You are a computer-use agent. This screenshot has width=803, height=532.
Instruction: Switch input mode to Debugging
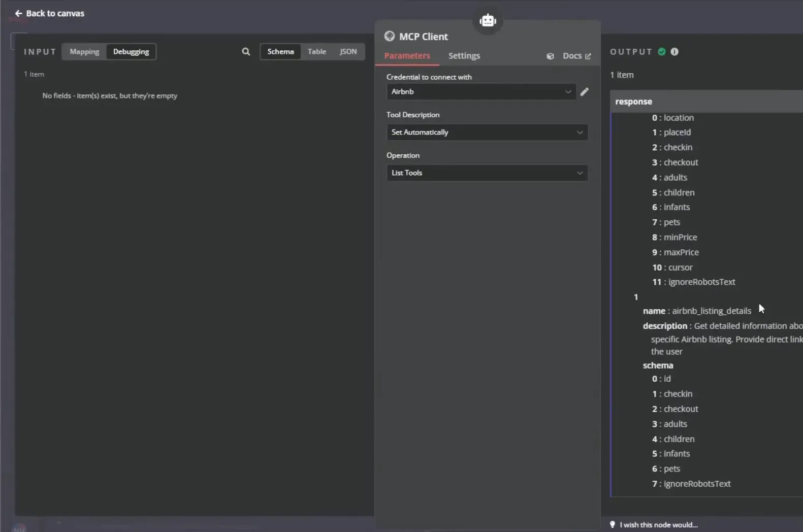point(131,52)
